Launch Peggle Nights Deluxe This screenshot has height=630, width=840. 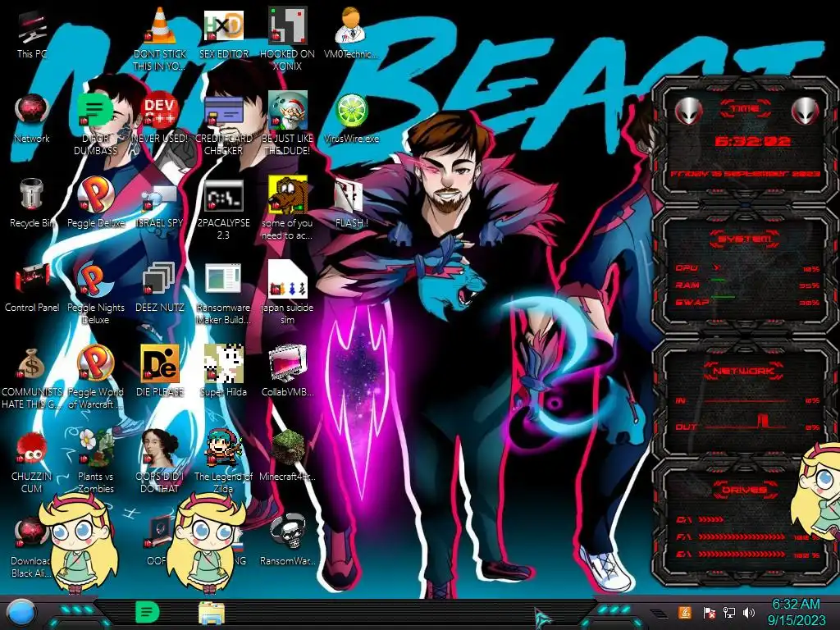[x=95, y=294]
